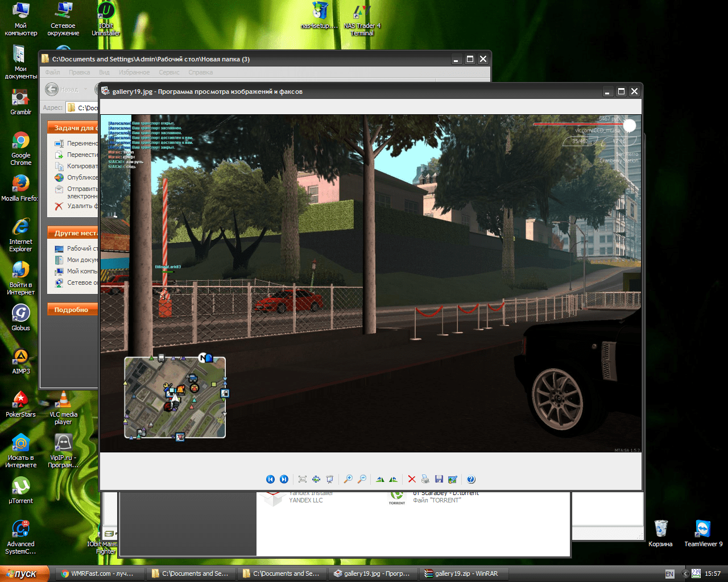Screen dimensions: 728x582
Task: Open TeamViewer 9 desktop icon
Action: [x=703, y=534]
